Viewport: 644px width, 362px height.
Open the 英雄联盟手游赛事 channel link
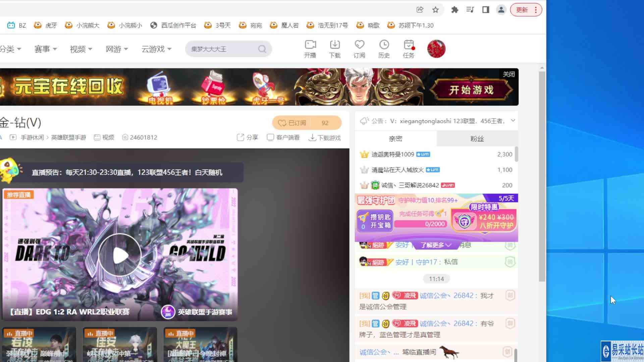(197, 312)
